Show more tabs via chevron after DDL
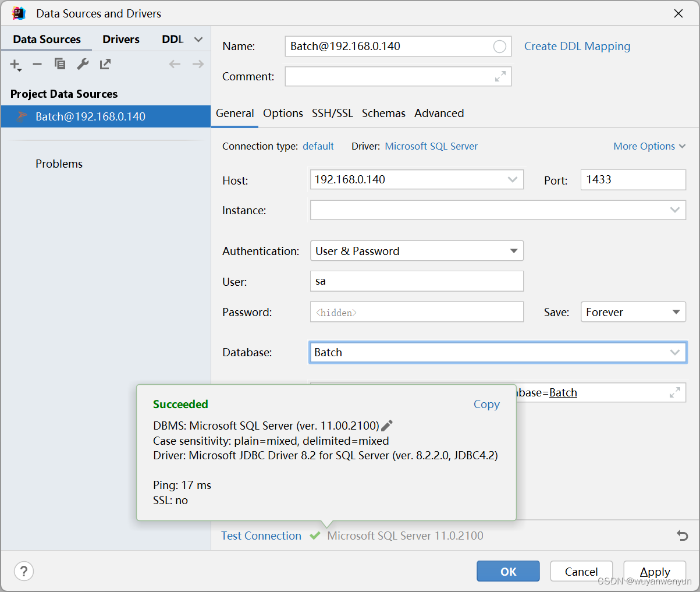Image resolution: width=700 pixels, height=592 pixels. [x=198, y=40]
